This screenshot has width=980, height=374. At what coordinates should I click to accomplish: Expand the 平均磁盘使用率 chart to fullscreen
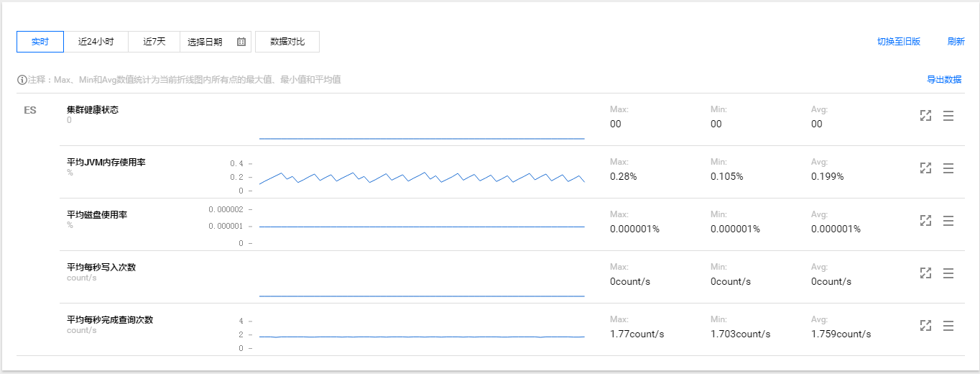coord(925,221)
